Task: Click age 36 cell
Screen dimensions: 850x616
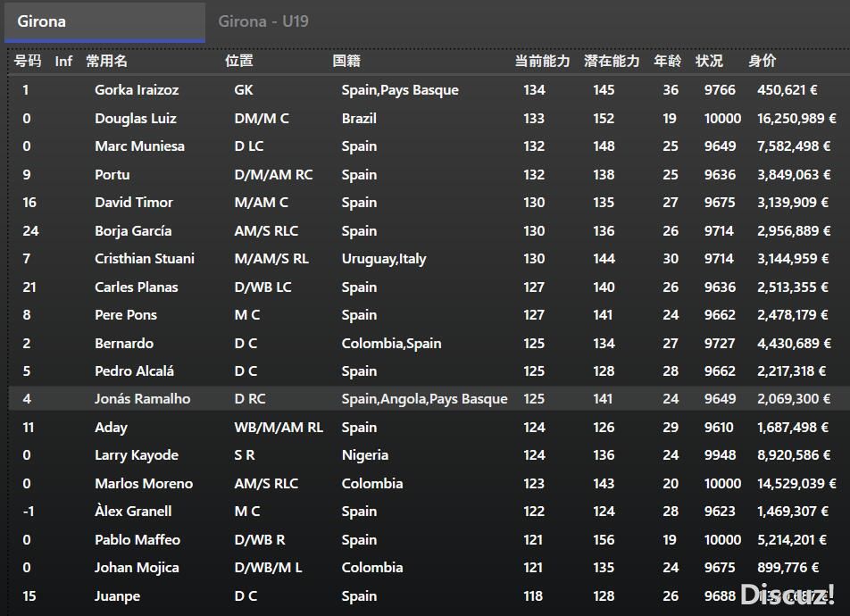Action: point(671,90)
